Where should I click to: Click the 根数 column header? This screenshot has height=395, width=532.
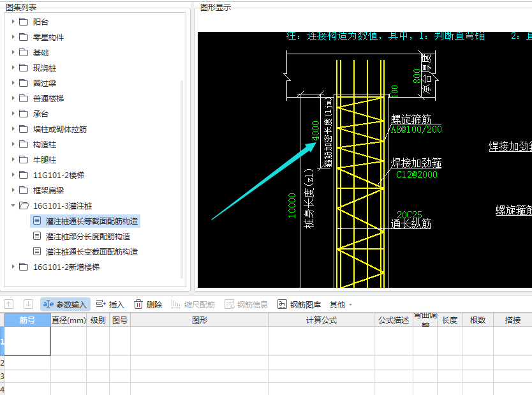[x=477, y=320]
